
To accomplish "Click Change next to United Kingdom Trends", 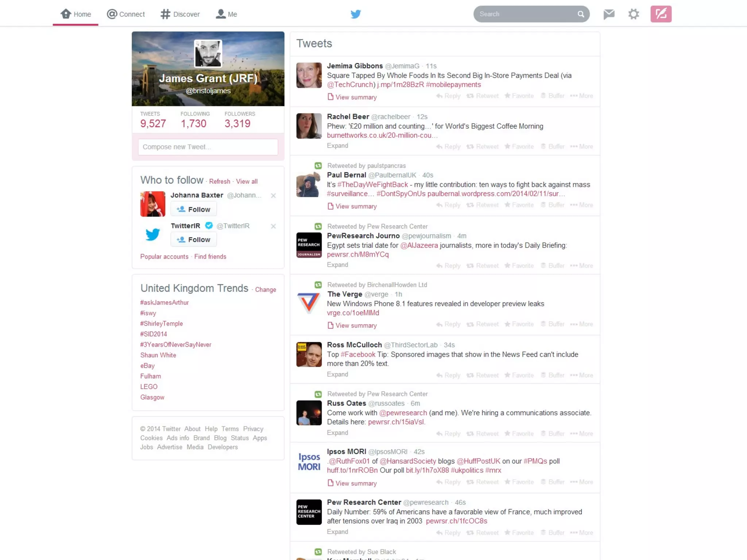I will click(265, 289).
